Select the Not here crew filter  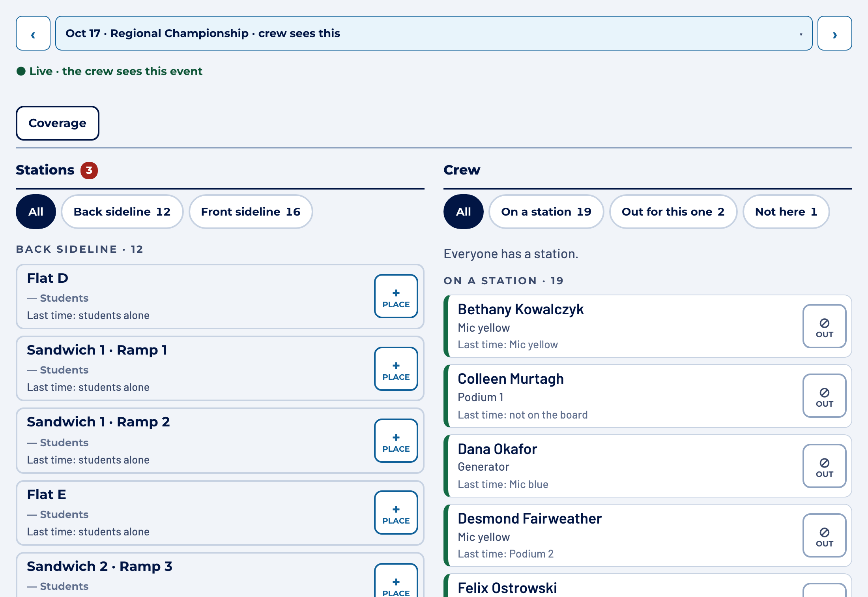pyautogui.click(x=786, y=212)
